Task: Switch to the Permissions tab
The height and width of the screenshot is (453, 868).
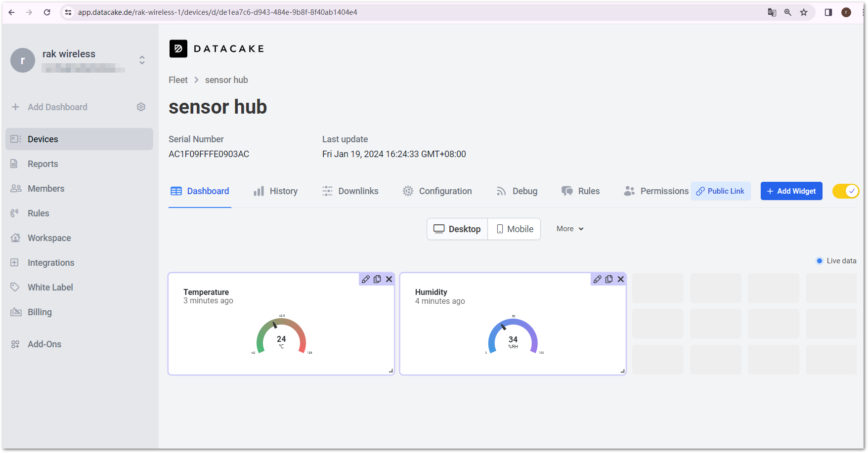Action: [x=656, y=191]
